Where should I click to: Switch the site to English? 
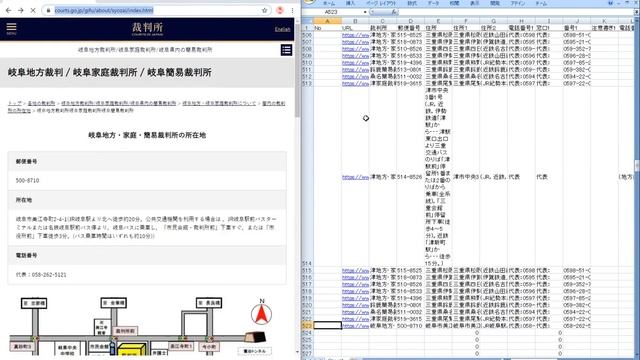click(282, 29)
